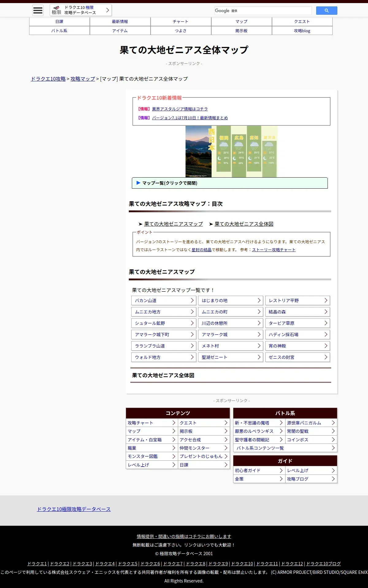Open the はじまりの地 map button
This screenshot has height=588, width=368.
point(231,301)
